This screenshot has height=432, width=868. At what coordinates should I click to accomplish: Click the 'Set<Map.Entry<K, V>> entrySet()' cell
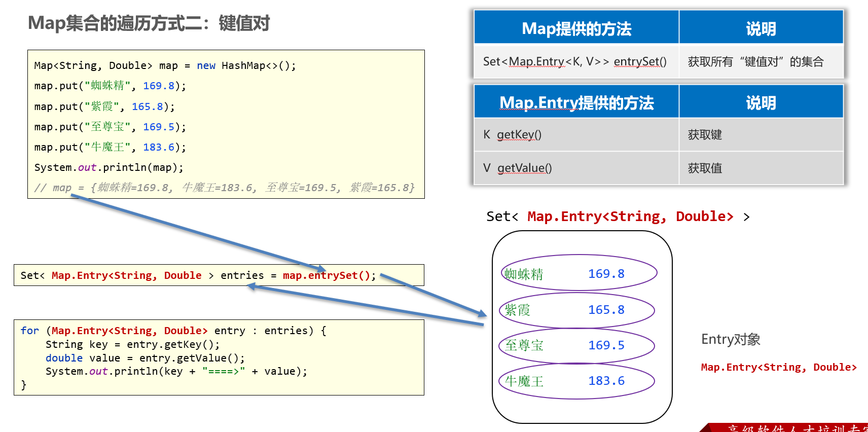click(576, 61)
